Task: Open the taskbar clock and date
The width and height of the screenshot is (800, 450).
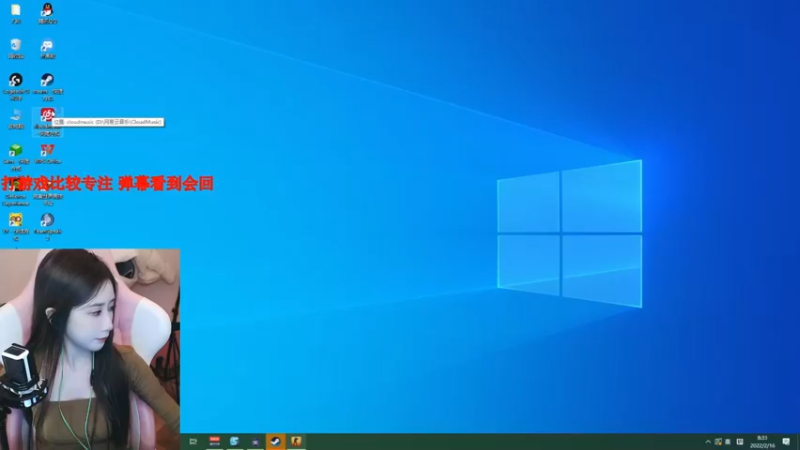Action: (762, 442)
